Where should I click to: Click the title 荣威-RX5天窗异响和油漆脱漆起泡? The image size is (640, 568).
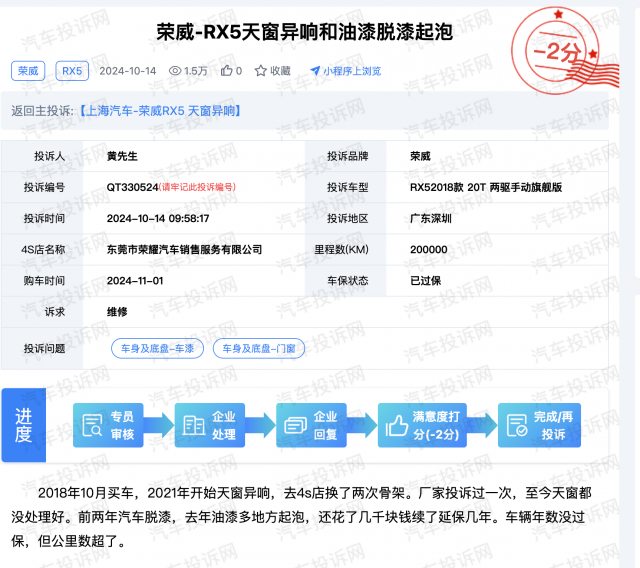[x=304, y=32]
